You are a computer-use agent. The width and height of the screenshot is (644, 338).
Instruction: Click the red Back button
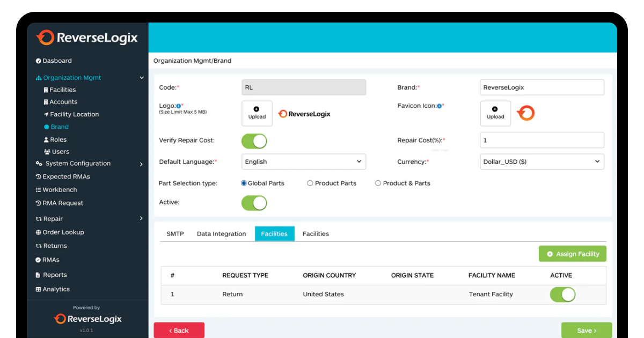pos(179,330)
